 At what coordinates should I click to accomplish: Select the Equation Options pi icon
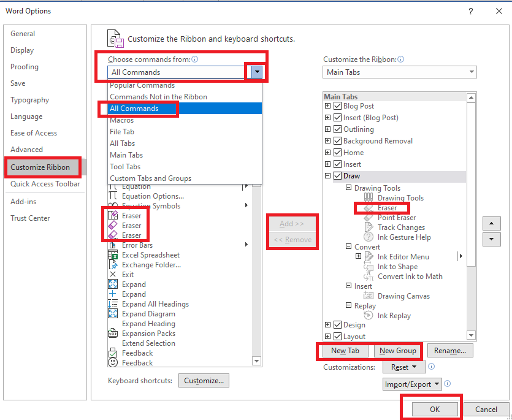pos(113,196)
